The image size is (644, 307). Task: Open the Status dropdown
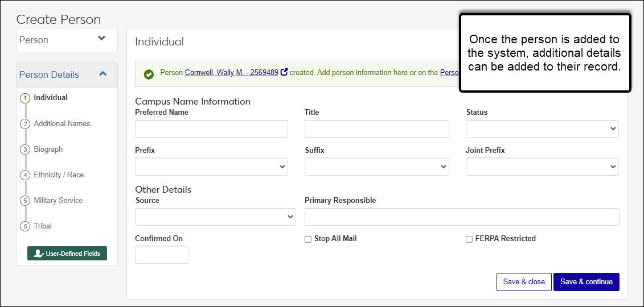tap(542, 128)
